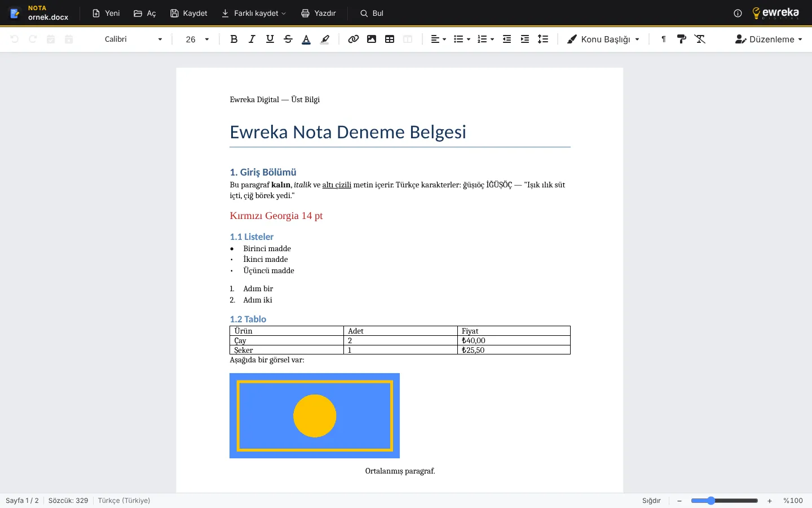Click Kaydet to save the document

pos(189,13)
